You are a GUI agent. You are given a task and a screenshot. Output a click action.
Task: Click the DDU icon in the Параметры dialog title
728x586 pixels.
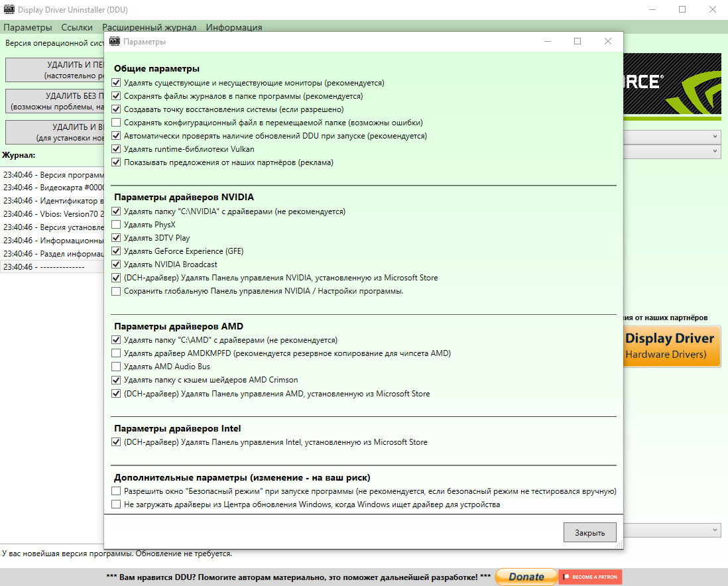pos(114,41)
